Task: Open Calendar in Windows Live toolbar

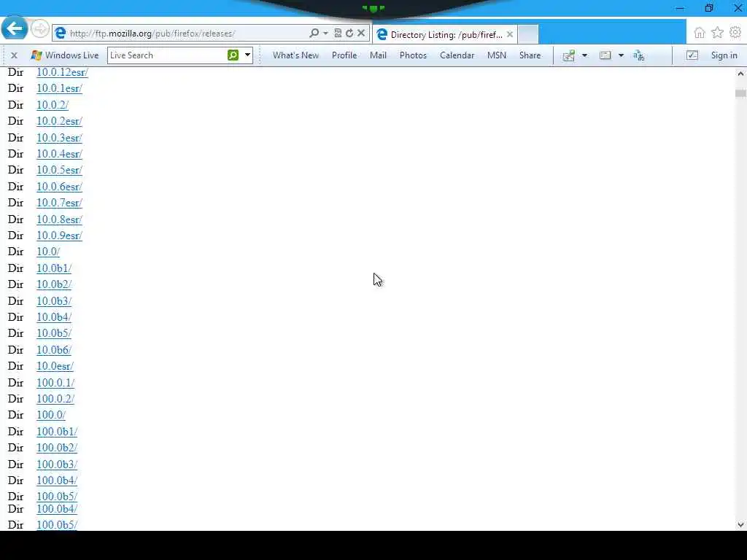Action: (x=457, y=55)
